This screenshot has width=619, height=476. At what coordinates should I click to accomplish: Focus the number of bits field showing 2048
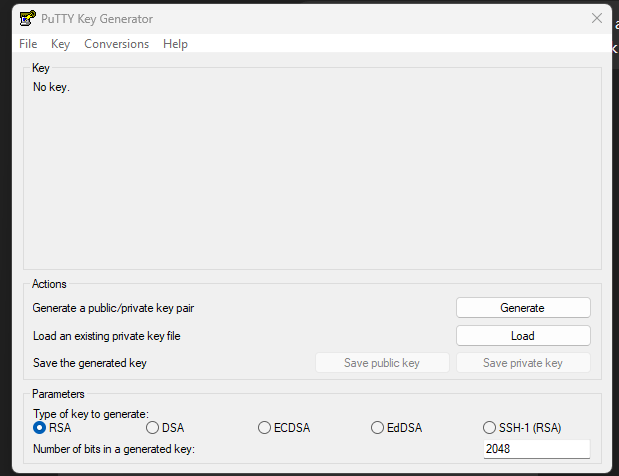pos(536,449)
